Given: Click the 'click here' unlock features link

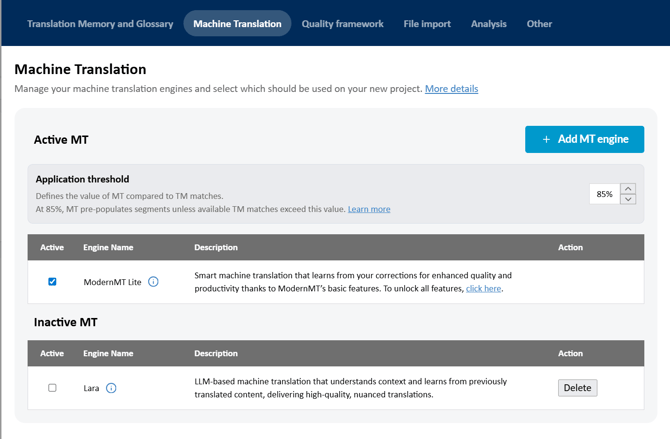Looking at the screenshot, I should [x=484, y=288].
